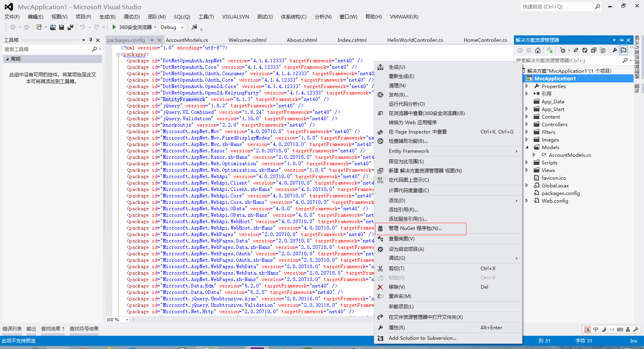This screenshot has width=644, height=349.
Task: Open the VISUALSVN menu
Action: [x=235, y=16]
